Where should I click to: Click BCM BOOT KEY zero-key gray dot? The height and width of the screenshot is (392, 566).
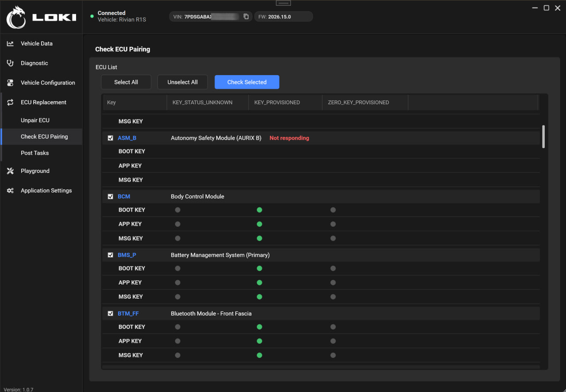333,210
